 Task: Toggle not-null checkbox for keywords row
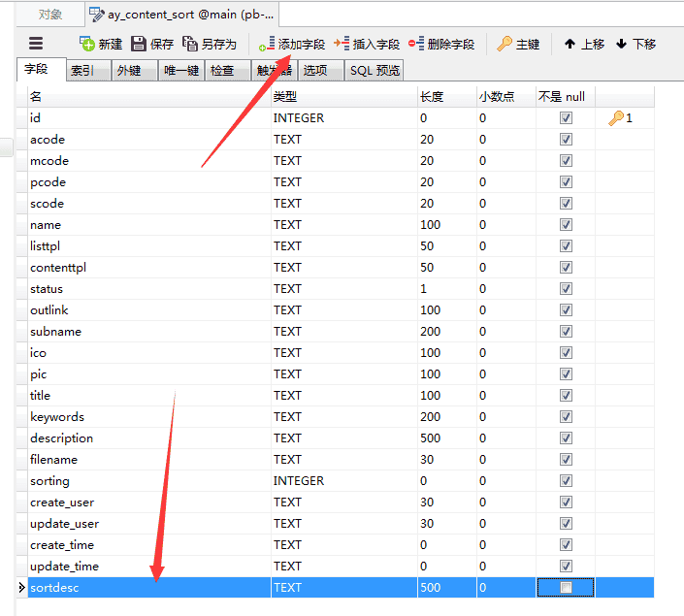[566, 417]
